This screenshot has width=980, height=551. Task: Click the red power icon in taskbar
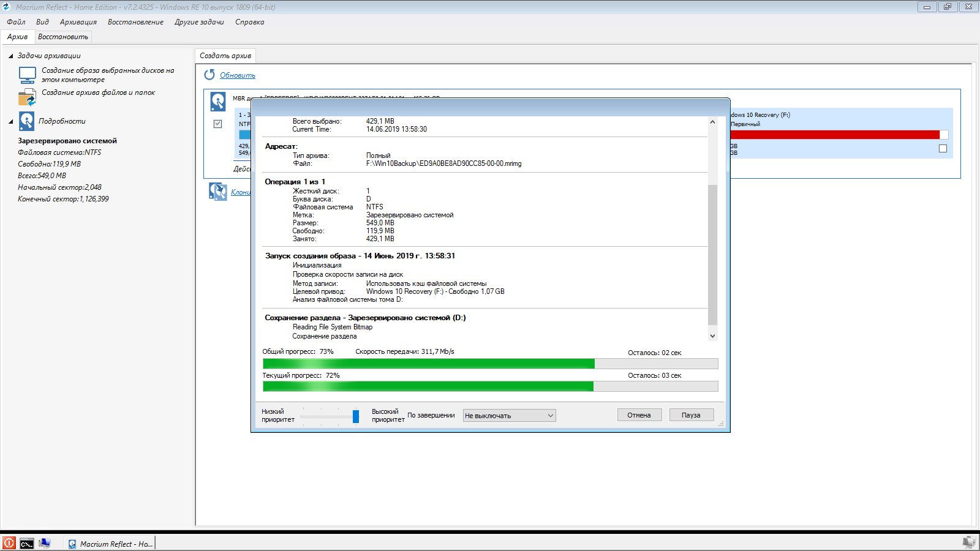pos(9,543)
